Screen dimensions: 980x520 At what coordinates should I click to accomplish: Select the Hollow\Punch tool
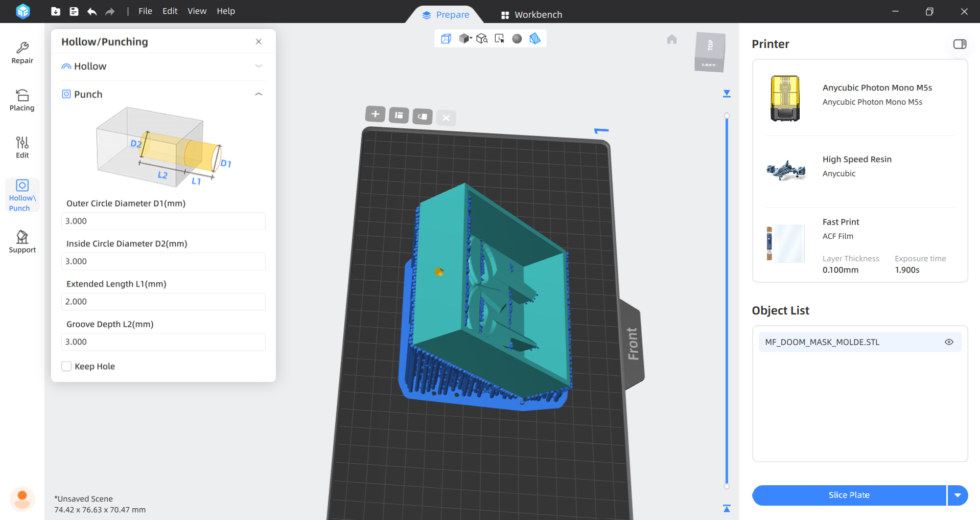(x=22, y=195)
